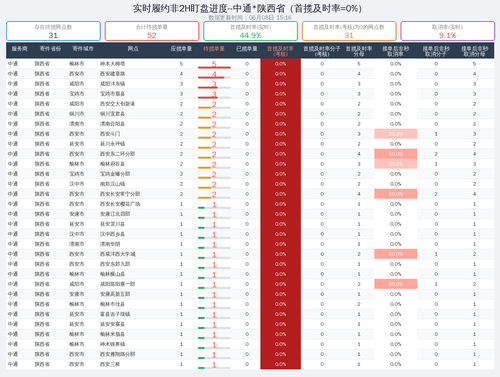Click the 50.0% cell in 西安长安常宁分部 row
This screenshot has width=500, height=377.
point(396,194)
